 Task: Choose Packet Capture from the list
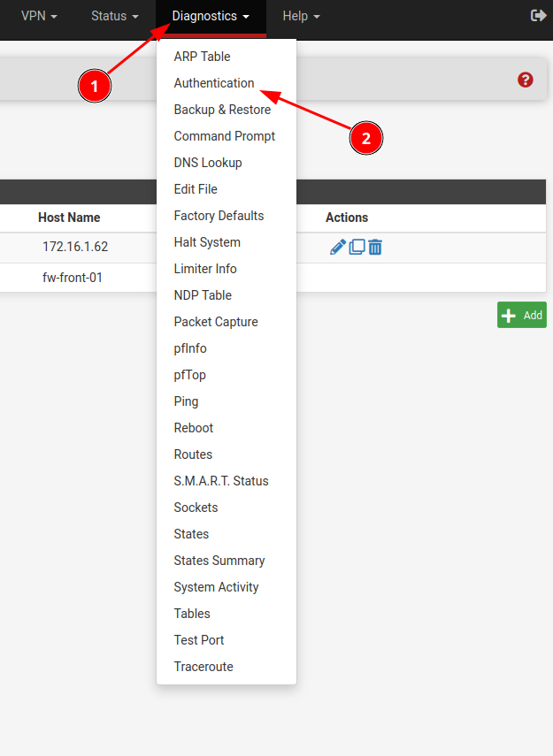tap(216, 322)
